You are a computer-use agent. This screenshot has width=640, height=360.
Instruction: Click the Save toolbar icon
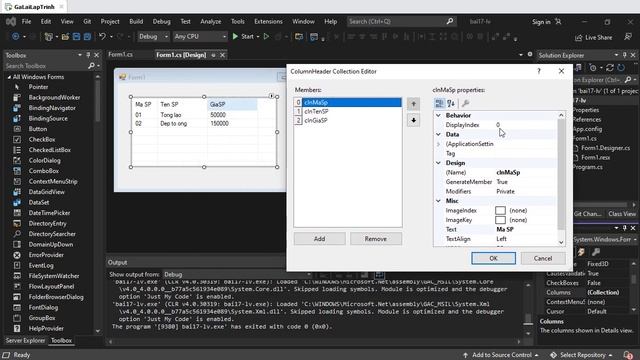(76, 36)
